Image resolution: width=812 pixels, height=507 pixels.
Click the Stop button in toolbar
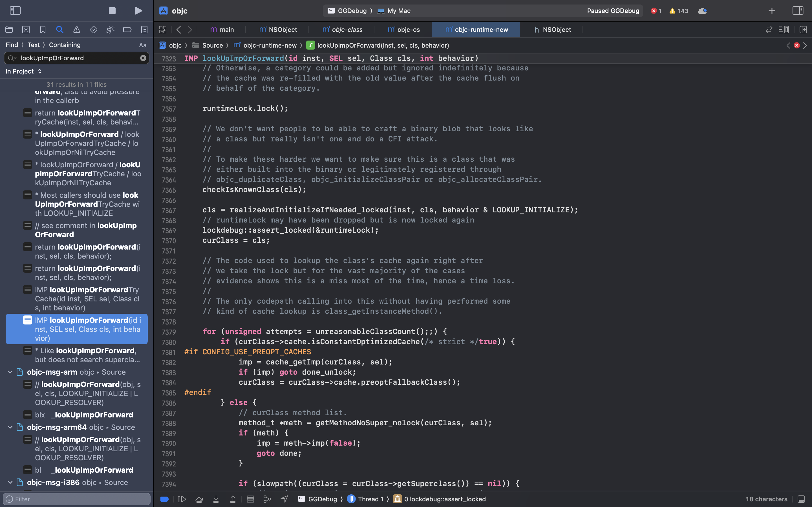112,11
